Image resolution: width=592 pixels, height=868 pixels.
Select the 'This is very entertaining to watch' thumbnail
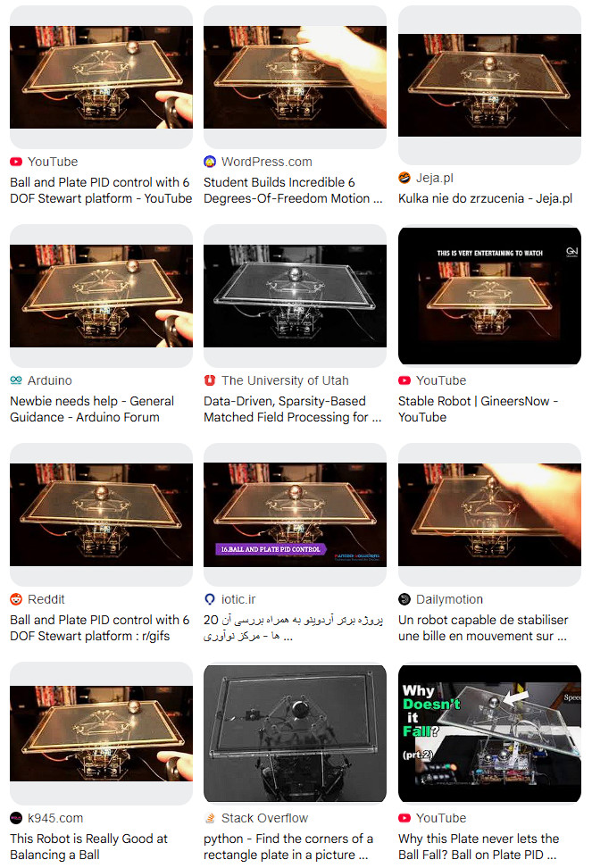point(489,296)
